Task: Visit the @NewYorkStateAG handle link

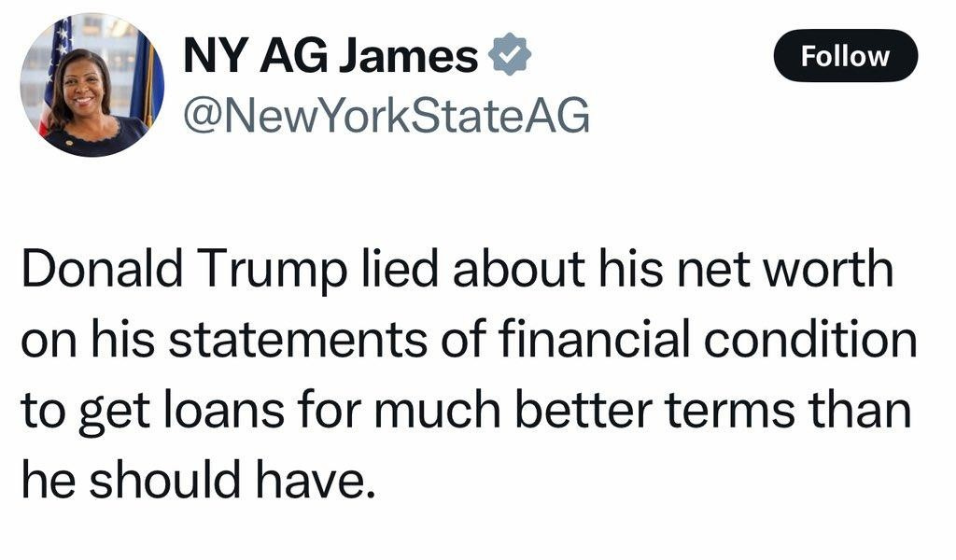Action: 386,117
